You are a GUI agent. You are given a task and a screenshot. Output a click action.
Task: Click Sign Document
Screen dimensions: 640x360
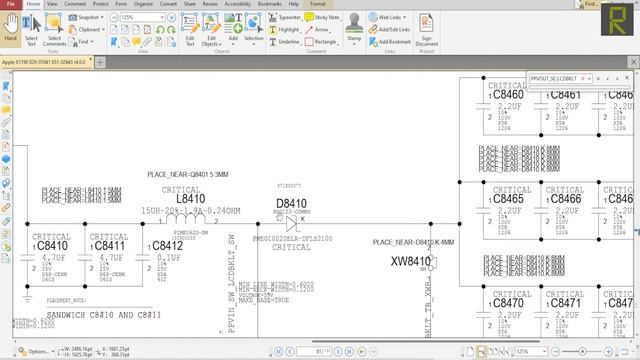[427, 30]
